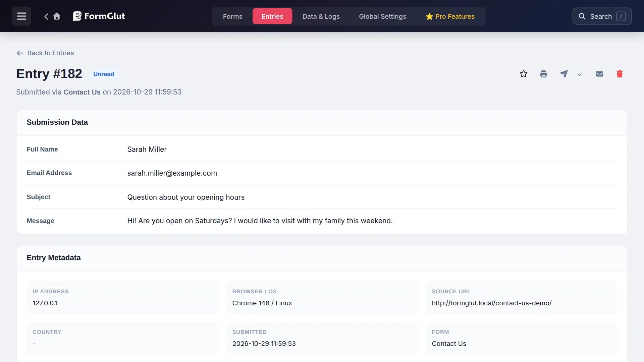The image size is (644, 362).
Task: Click the envelope email icon
Action: tap(599, 74)
